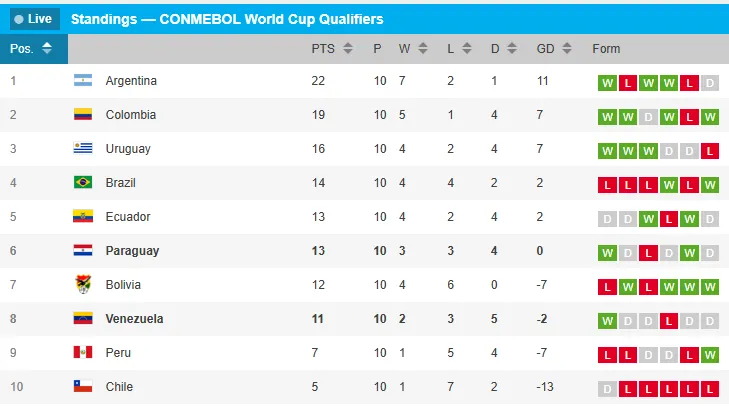Image resolution: width=729 pixels, height=410 pixels.
Task: Sort by wins W column header
Action: pyautogui.click(x=413, y=49)
